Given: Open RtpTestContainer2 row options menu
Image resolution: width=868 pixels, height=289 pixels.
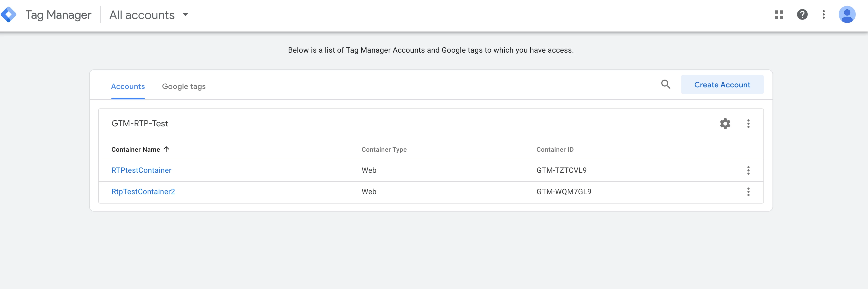Looking at the screenshot, I should (748, 192).
